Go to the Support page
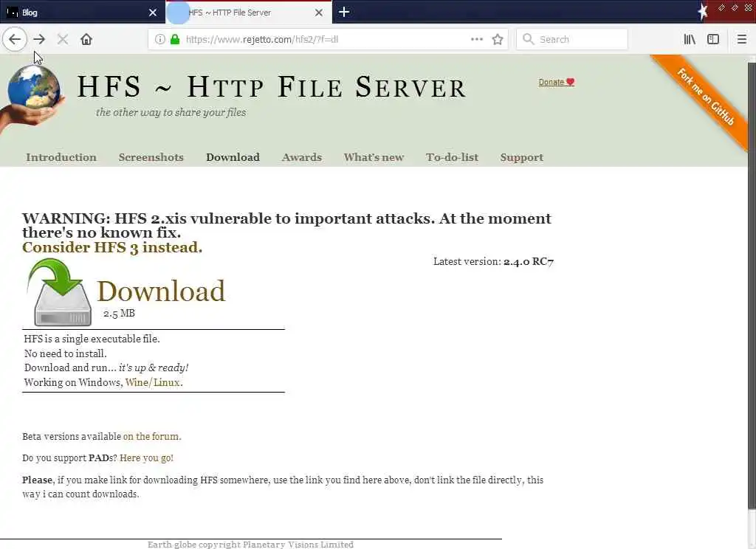 522,157
